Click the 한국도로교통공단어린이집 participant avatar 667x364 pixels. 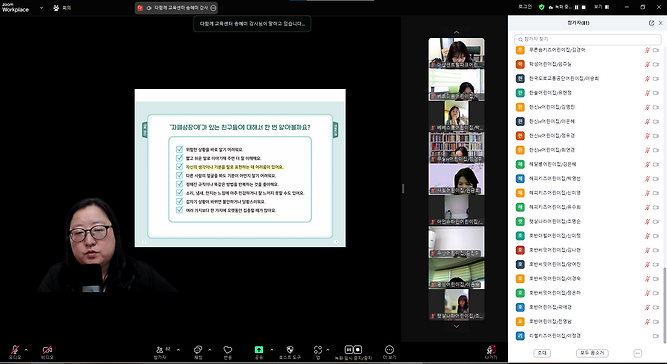click(520, 79)
